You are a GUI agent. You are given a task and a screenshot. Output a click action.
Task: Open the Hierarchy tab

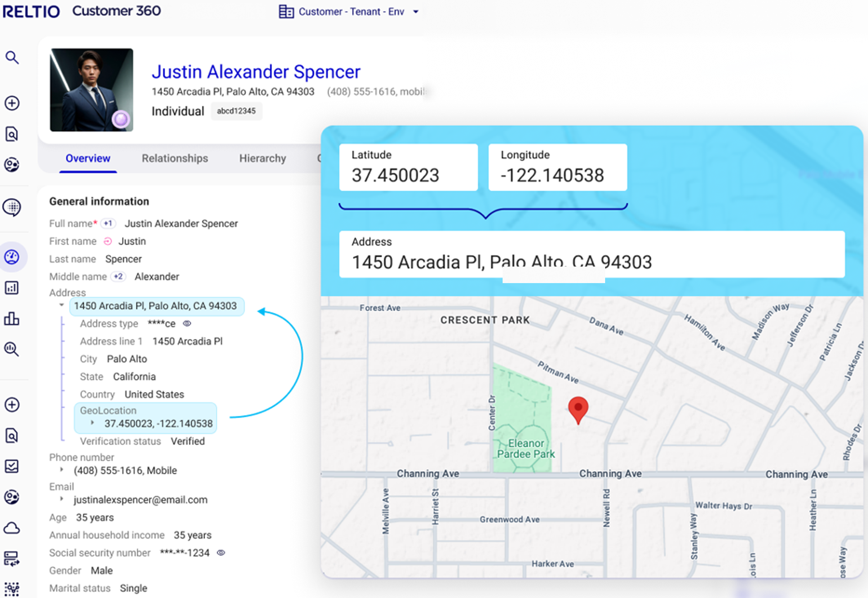(x=262, y=158)
